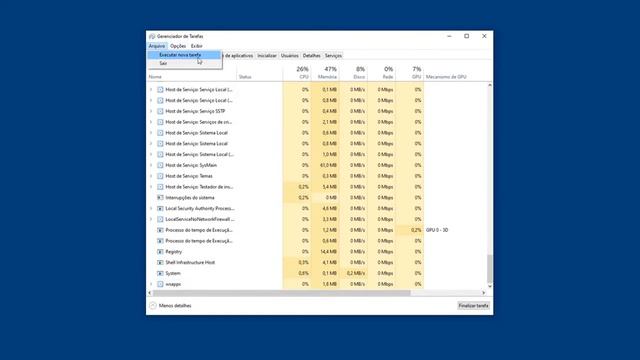Viewport: 640px width, 360px height.
Task: Open the Exibir menu
Action: pyautogui.click(x=196, y=46)
